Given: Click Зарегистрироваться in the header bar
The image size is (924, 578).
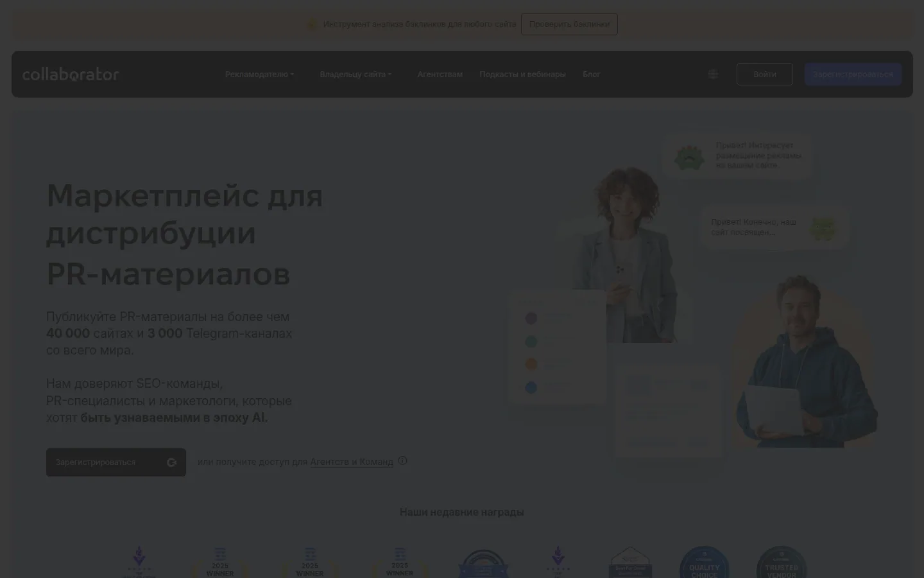Looking at the screenshot, I should click(x=853, y=74).
